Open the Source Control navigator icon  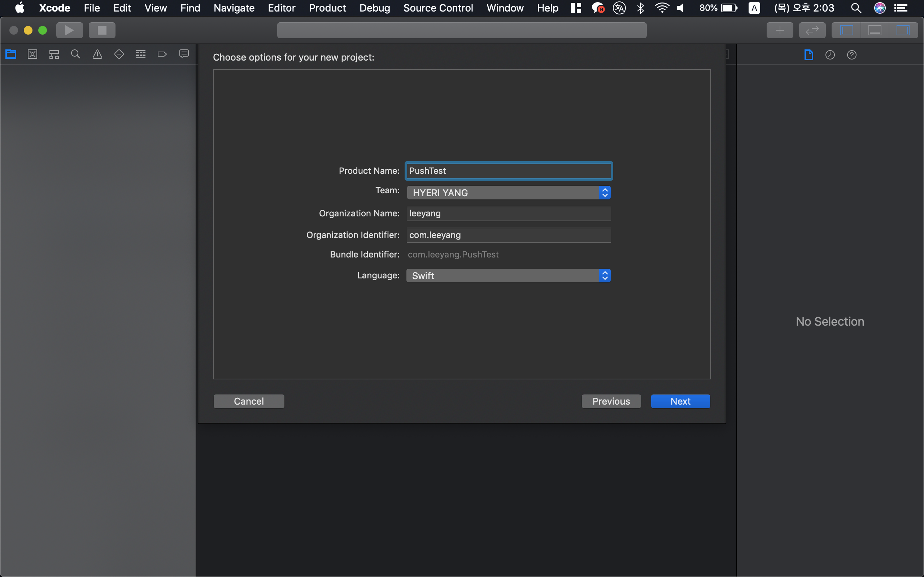[x=32, y=54]
